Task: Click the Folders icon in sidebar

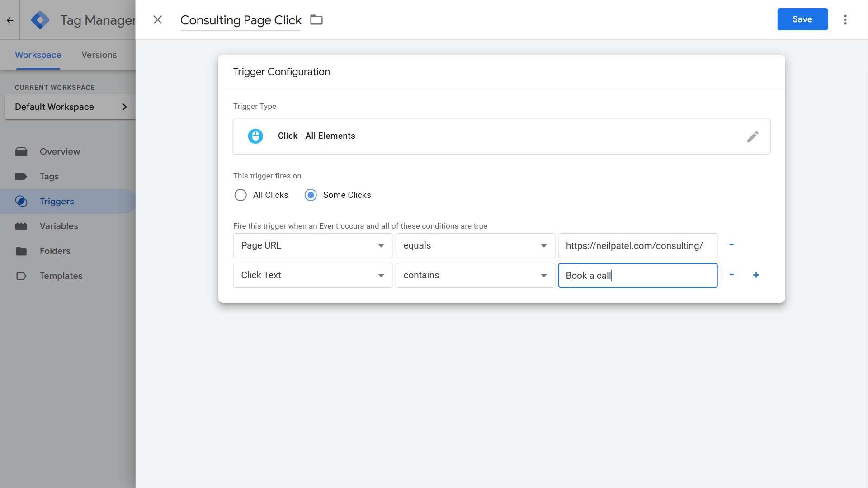Action: (x=21, y=251)
